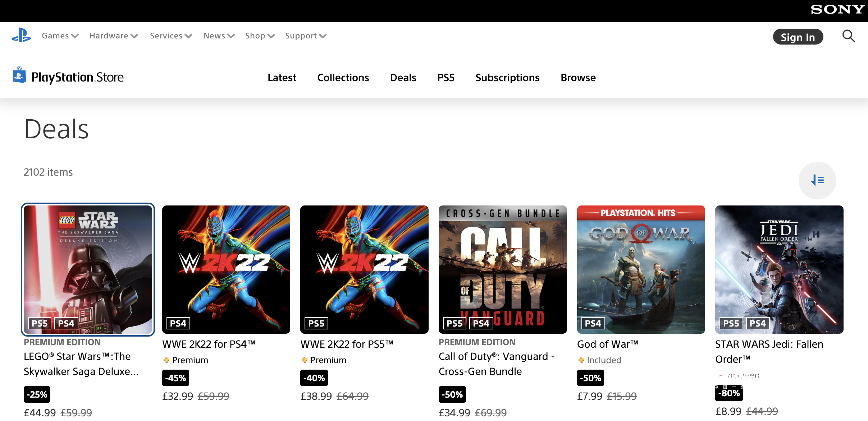
Task: Click the £38.99 price
Action: tap(316, 396)
